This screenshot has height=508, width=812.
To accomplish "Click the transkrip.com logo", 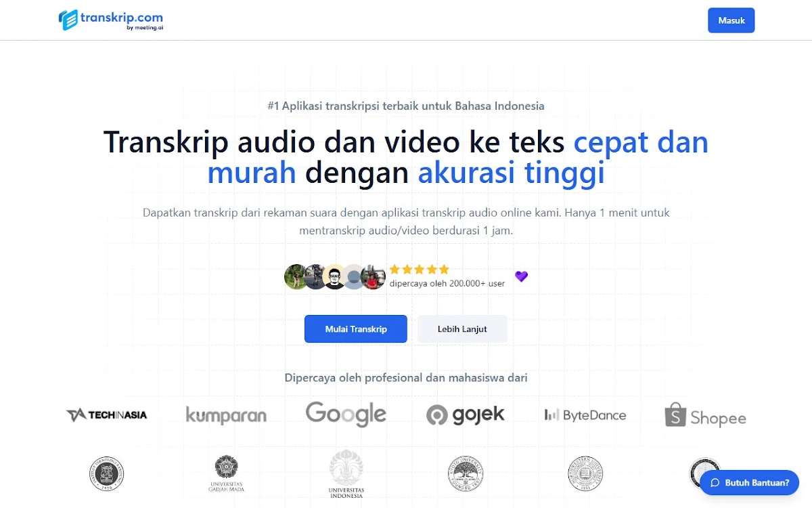I will tap(110, 20).
